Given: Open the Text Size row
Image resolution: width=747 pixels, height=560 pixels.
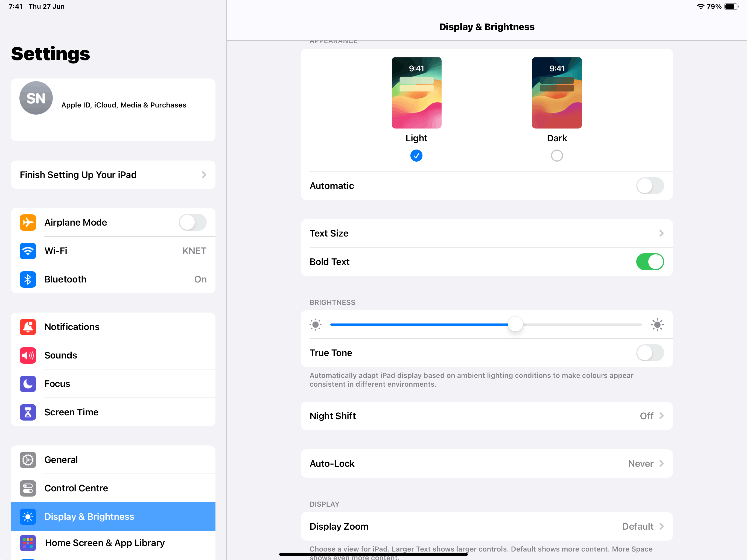Looking at the screenshot, I should pyautogui.click(x=487, y=234).
